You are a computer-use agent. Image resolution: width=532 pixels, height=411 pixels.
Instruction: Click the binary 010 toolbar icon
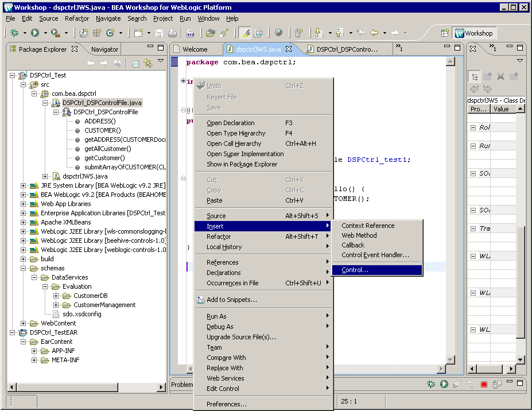pyautogui.click(x=191, y=33)
